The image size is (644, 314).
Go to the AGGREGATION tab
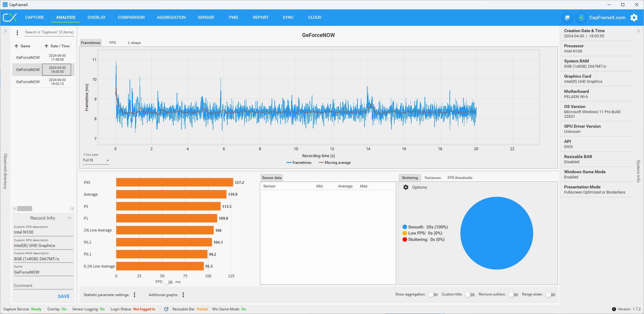pyautogui.click(x=171, y=17)
